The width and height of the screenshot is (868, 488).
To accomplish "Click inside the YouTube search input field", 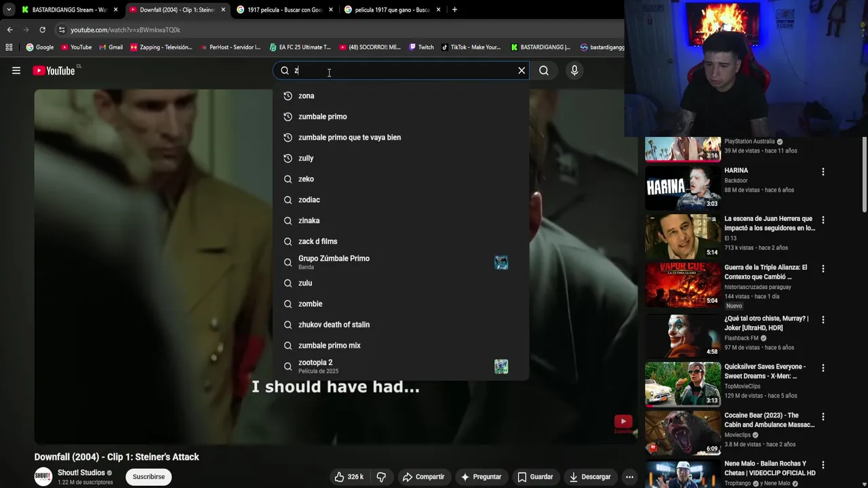I will coord(403,70).
